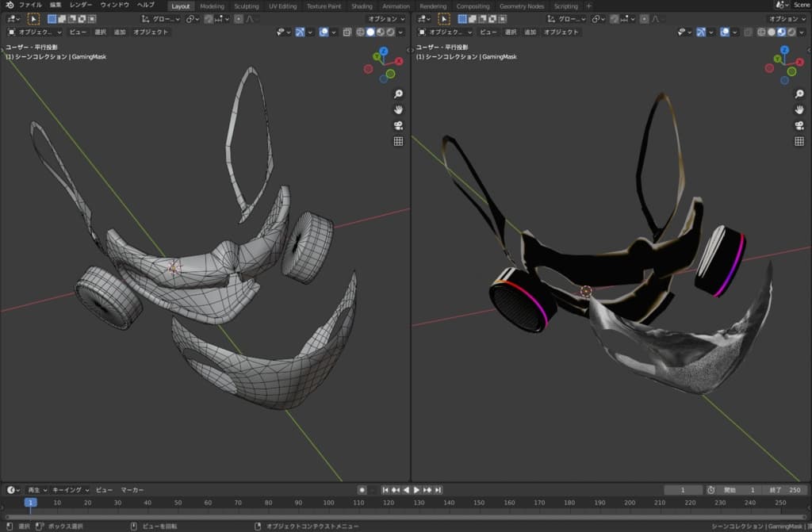Screen dimensions: 812x532
Task: Click the blue Z axis on right viewport gizmo
Action: [x=783, y=51]
